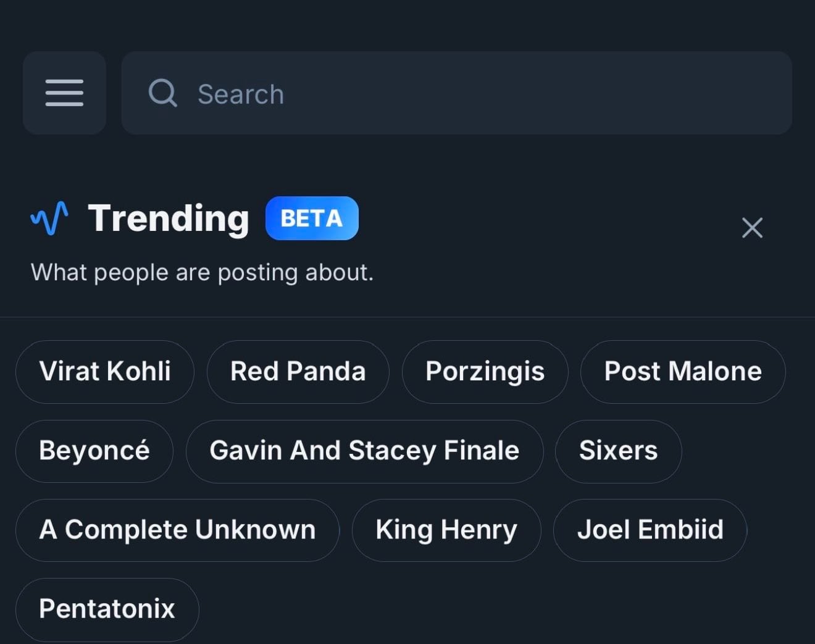Select the King Henry trending topic
The height and width of the screenshot is (644, 815).
[446, 530]
